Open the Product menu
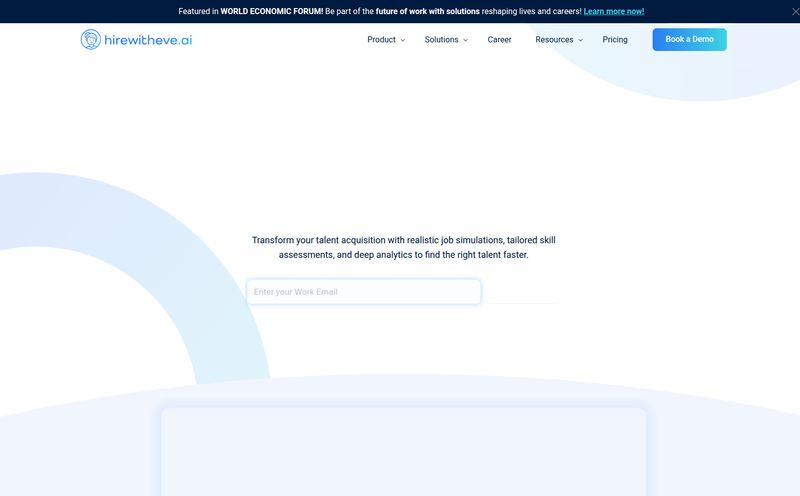The width and height of the screenshot is (800, 496). coord(381,39)
